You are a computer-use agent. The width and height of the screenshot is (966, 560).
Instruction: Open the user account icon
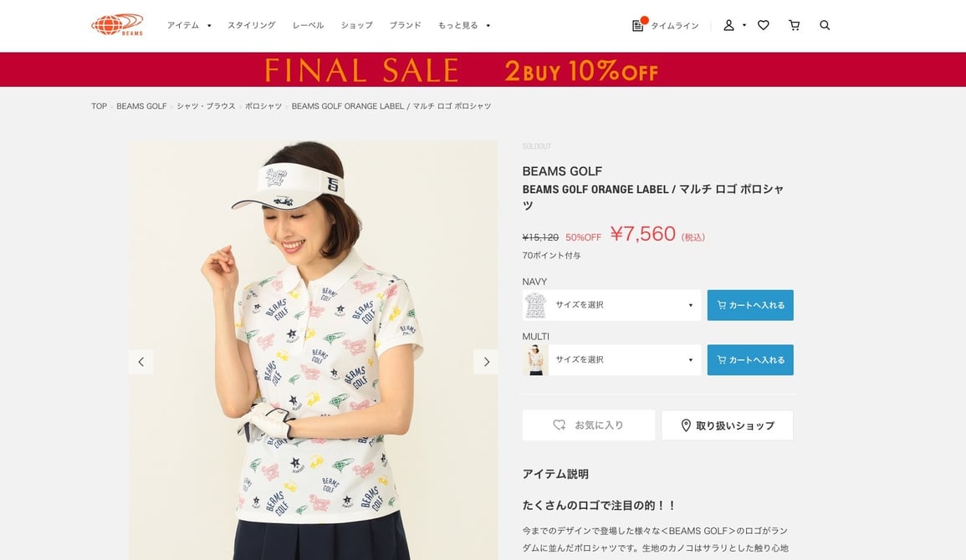728,25
